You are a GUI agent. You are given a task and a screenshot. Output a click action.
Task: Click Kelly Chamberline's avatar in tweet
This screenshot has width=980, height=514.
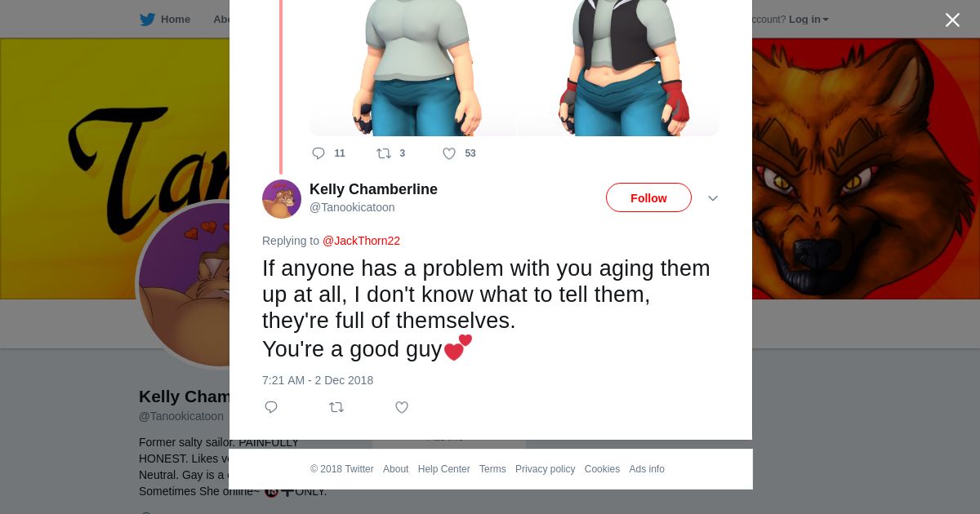(282, 199)
